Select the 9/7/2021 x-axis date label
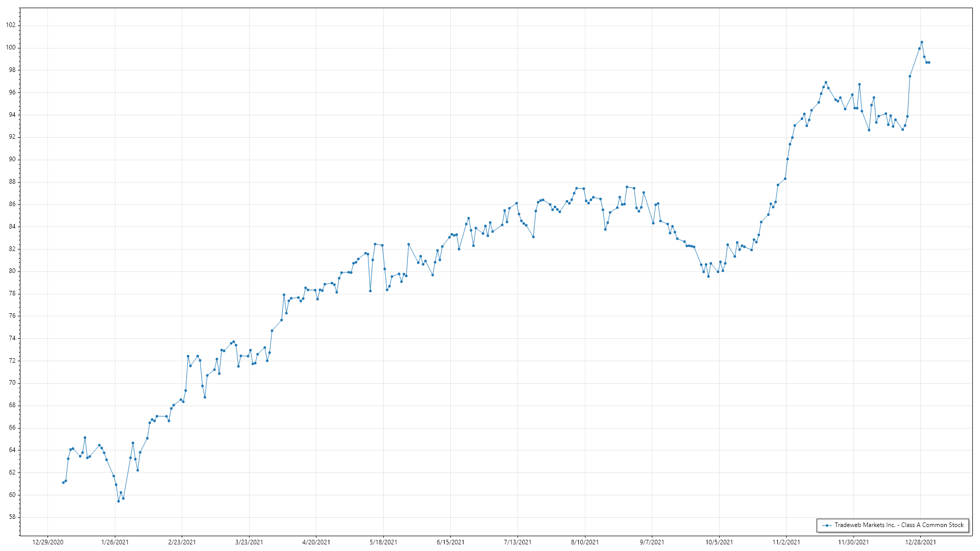980x551 pixels. (x=652, y=542)
